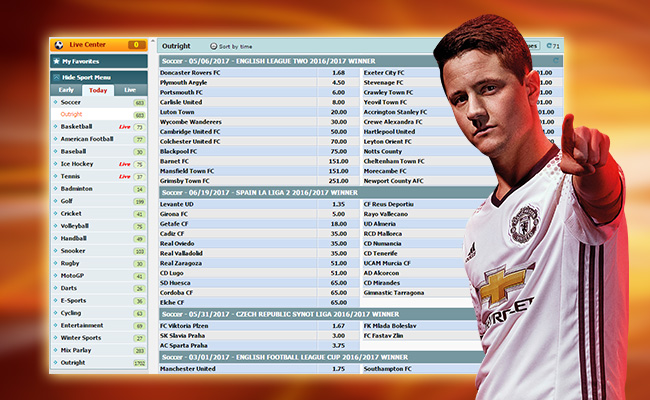The image size is (650, 400).
Task: Click the clock icon next to Sort by time
Action: [x=213, y=46]
